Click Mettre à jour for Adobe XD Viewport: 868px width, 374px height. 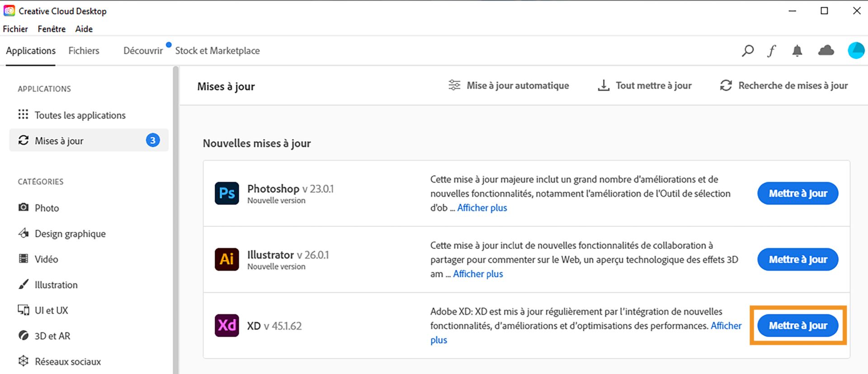click(x=797, y=325)
